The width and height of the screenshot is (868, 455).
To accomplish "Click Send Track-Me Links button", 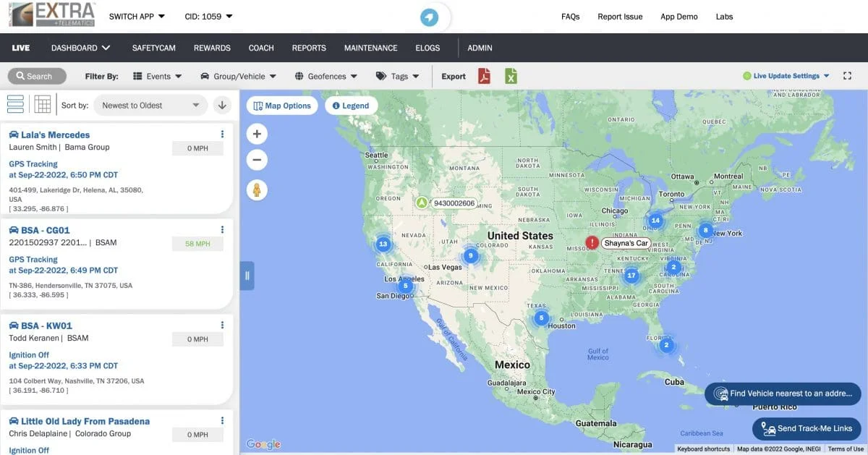I will 807,429.
